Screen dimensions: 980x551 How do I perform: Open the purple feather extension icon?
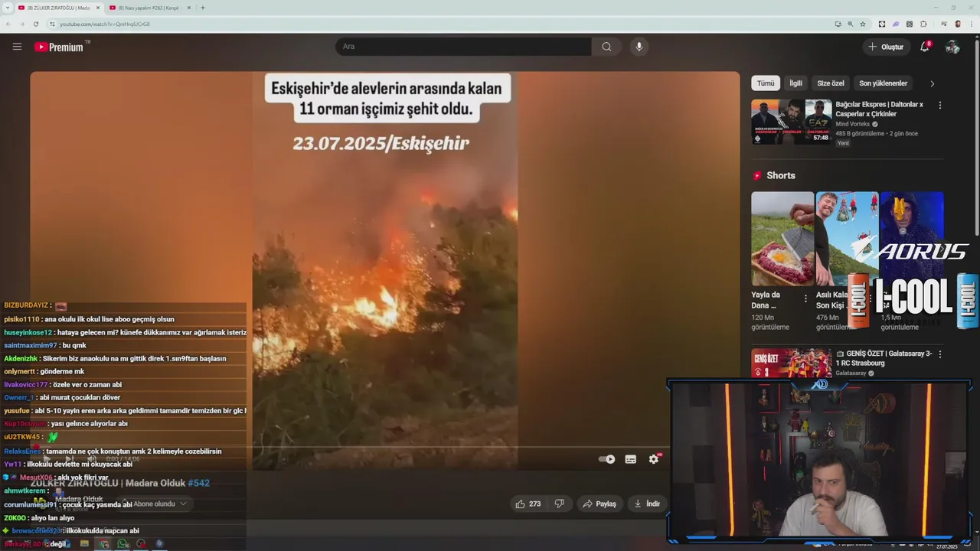point(896,24)
